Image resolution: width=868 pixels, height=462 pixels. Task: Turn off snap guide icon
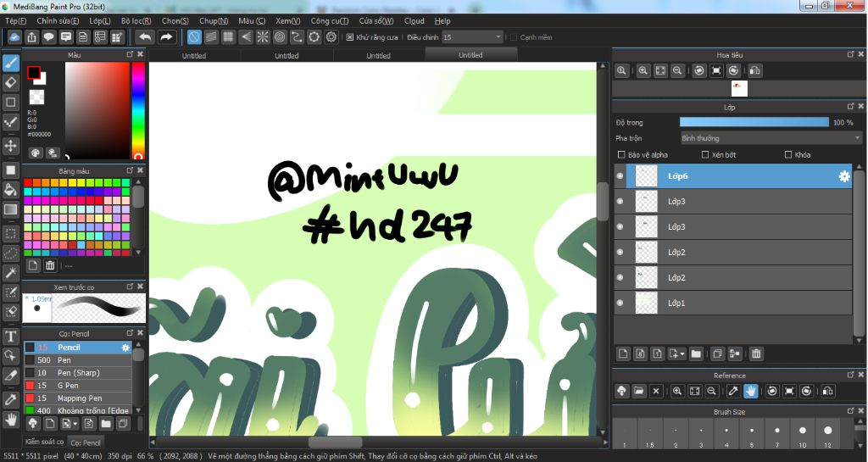tap(194, 37)
